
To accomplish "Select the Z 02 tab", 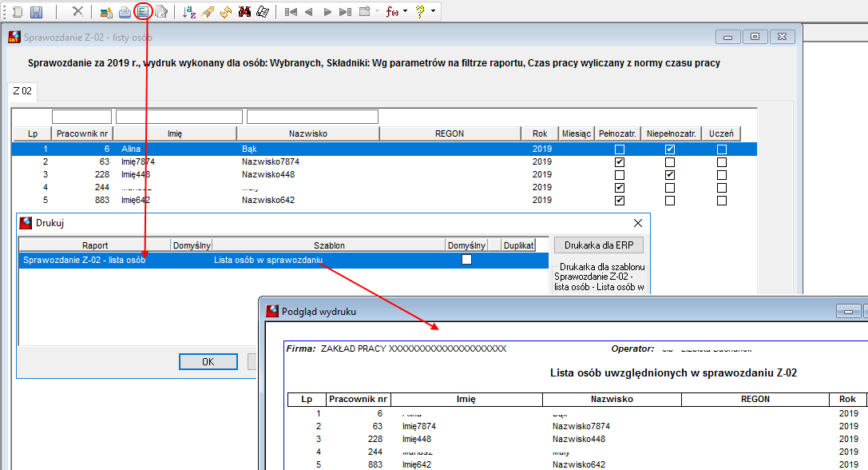I will pos(22,91).
